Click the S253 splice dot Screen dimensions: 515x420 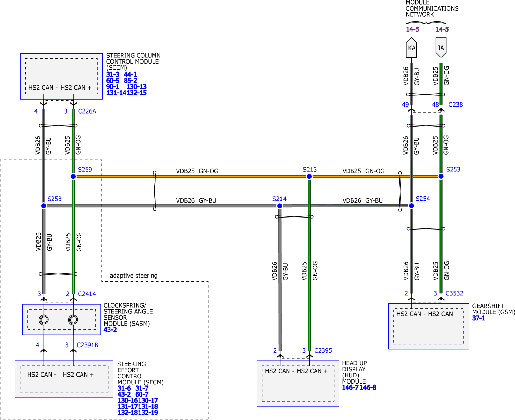[x=441, y=176]
